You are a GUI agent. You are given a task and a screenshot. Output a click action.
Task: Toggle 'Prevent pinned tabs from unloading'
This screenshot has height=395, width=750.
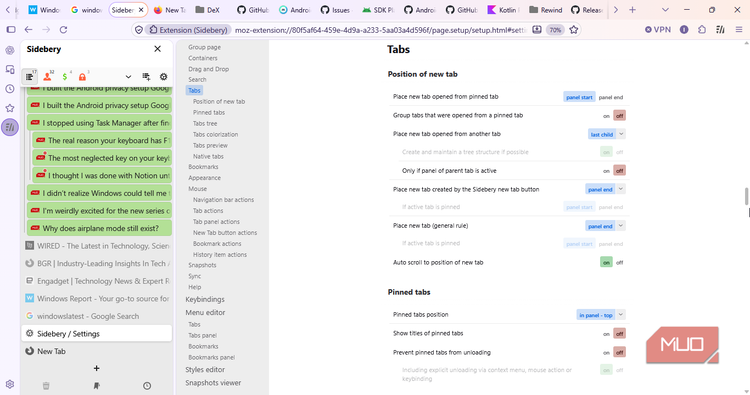tap(613, 352)
